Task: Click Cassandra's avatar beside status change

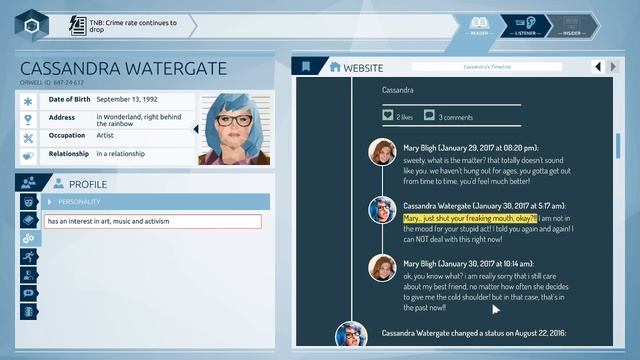Action: tap(351, 334)
